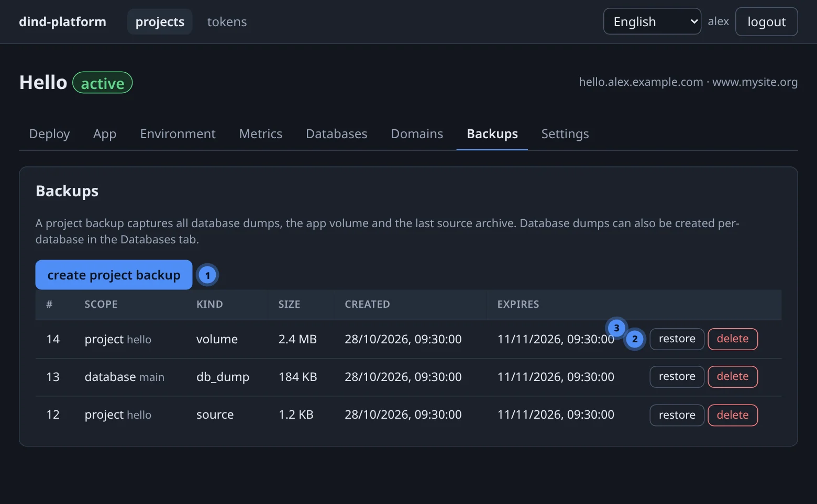The height and width of the screenshot is (504, 817).
Task: Restore backup 13 db_dump
Action: 677,376
